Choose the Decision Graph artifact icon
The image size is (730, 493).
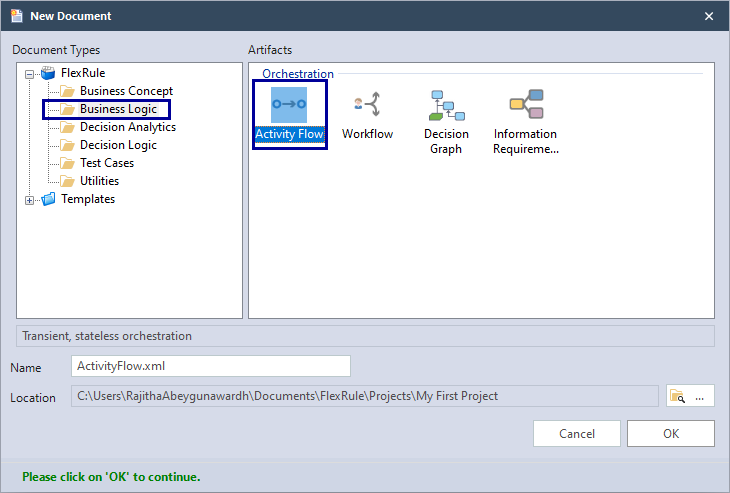[446, 105]
